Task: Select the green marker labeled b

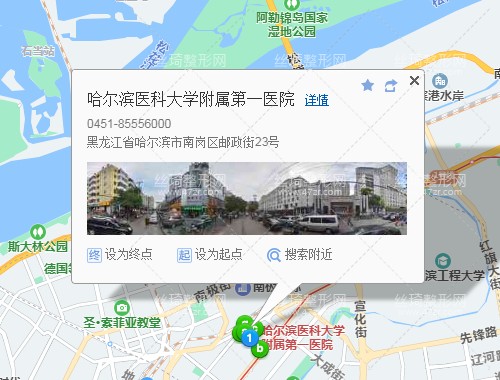Action: (260, 349)
